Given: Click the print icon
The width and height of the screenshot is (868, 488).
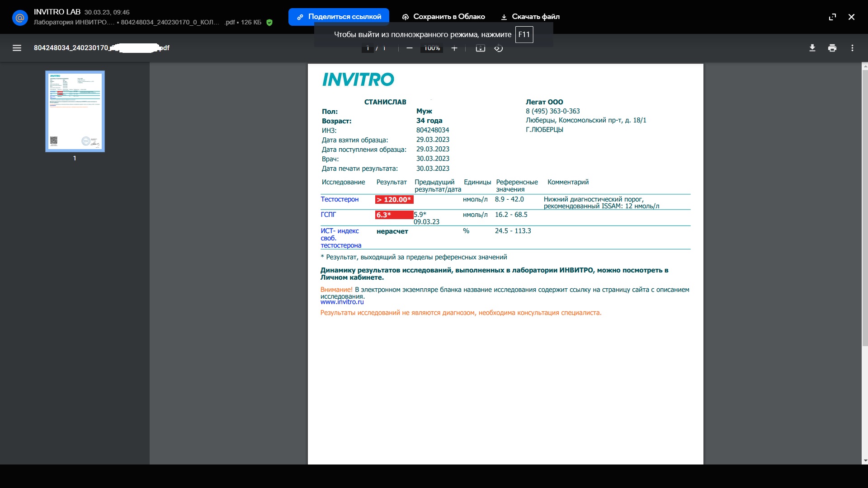Looking at the screenshot, I should click(832, 48).
